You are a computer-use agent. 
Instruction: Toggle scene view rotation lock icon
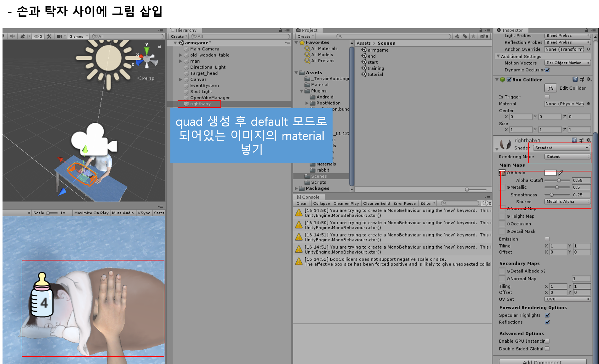pyautogui.click(x=160, y=46)
